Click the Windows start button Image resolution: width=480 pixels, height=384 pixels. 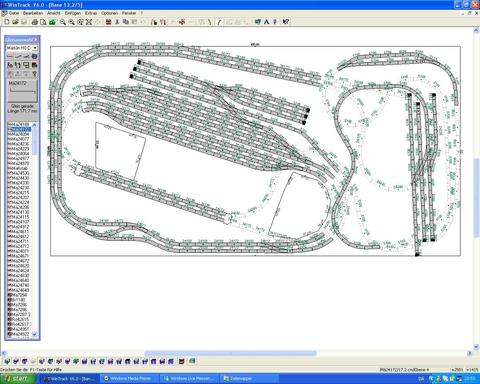point(17,379)
